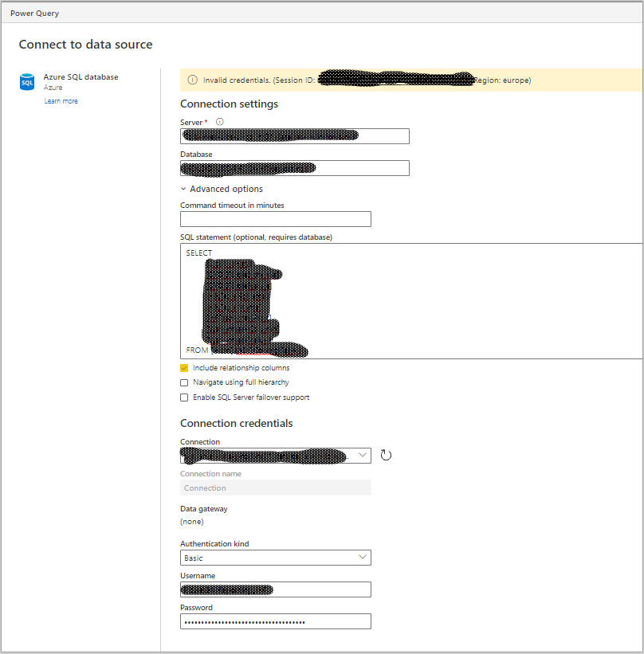Click the SELECT keyword in the SQL statement
This screenshot has width=644, height=654.
(199, 253)
